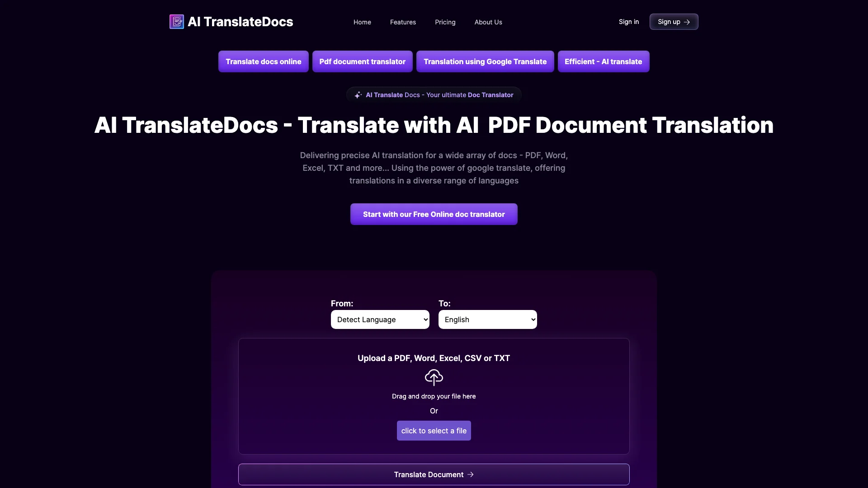Toggle the Detect Language source option
Screen dimensions: 868x488
click(x=380, y=319)
